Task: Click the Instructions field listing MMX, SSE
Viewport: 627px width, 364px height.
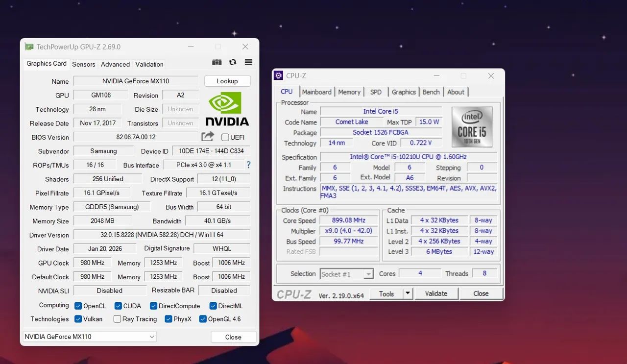Action: tap(408, 192)
